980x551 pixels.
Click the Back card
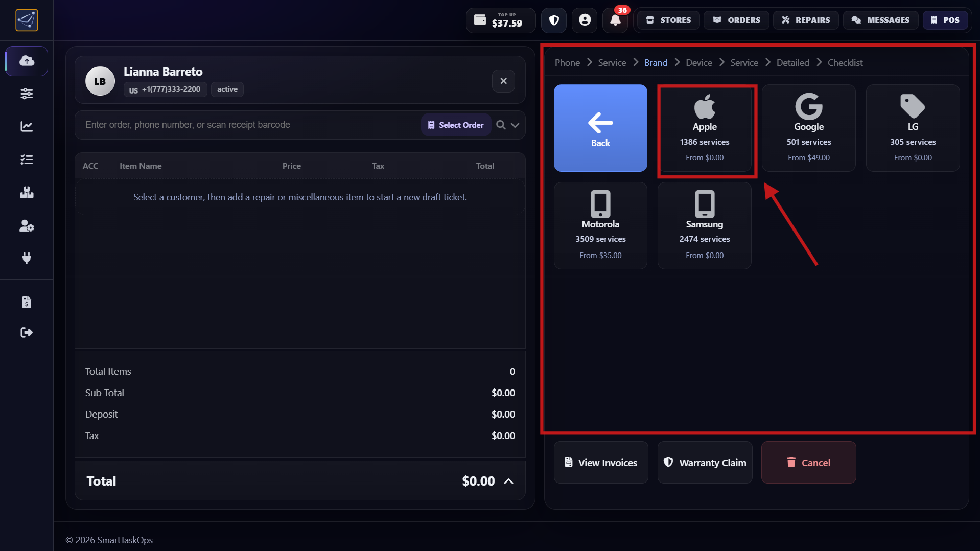600,128
